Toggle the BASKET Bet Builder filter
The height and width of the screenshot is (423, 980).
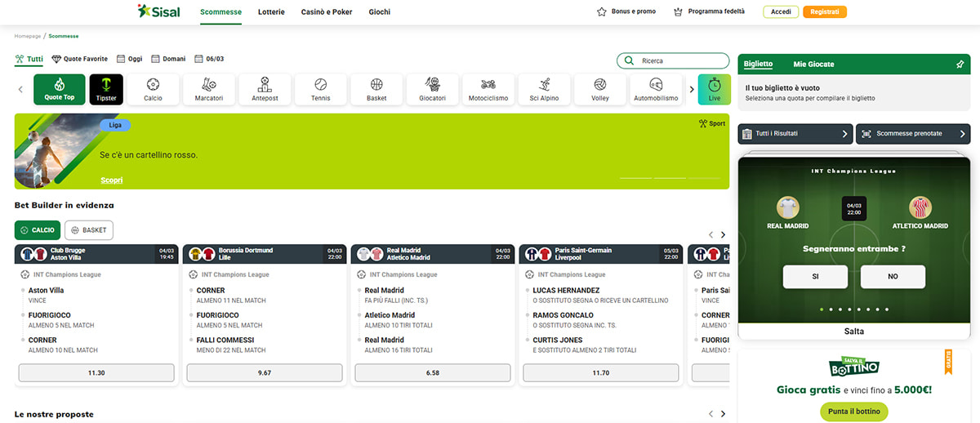[89, 230]
